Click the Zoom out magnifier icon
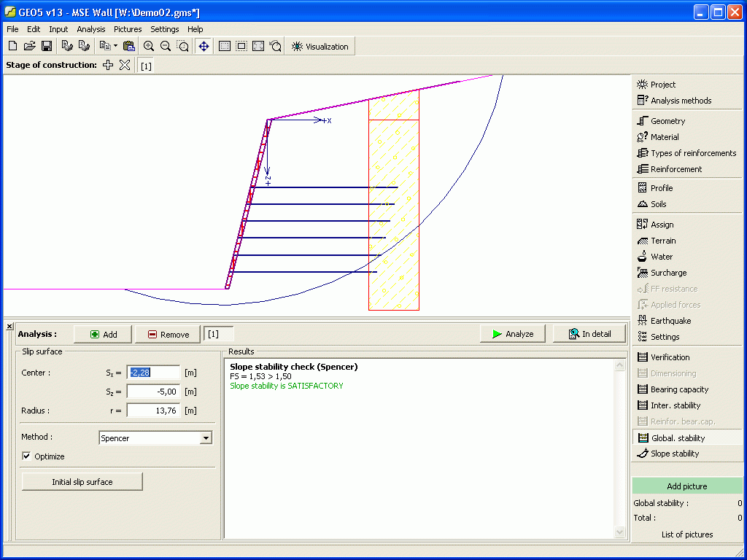Image resolution: width=747 pixels, height=560 pixels. (166, 46)
